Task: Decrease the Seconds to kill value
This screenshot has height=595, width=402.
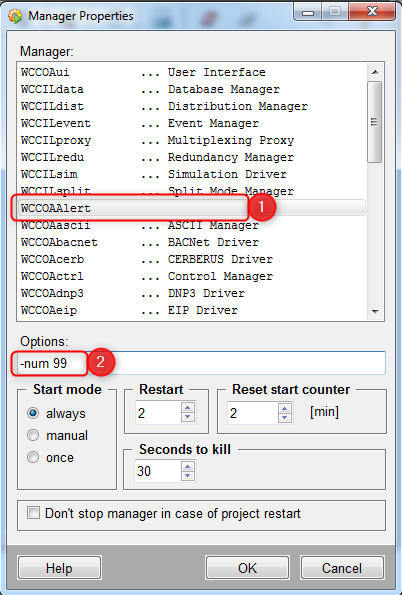Action: tap(188, 475)
